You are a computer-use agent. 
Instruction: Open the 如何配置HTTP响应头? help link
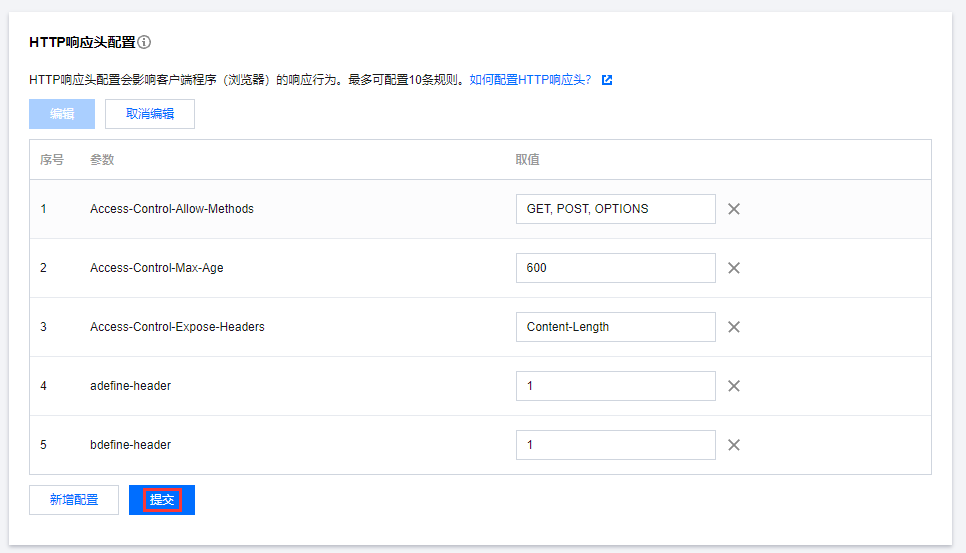(530, 80)
